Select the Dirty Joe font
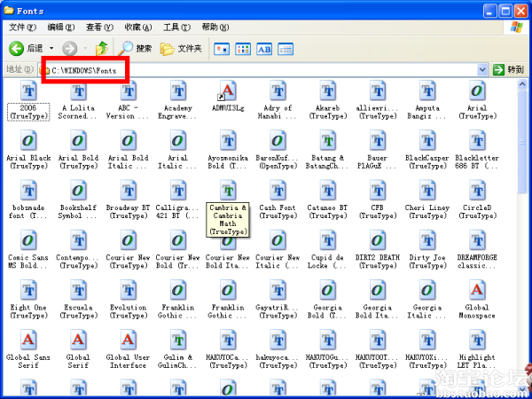Screen dimensions: 532x399 [427, 250]
